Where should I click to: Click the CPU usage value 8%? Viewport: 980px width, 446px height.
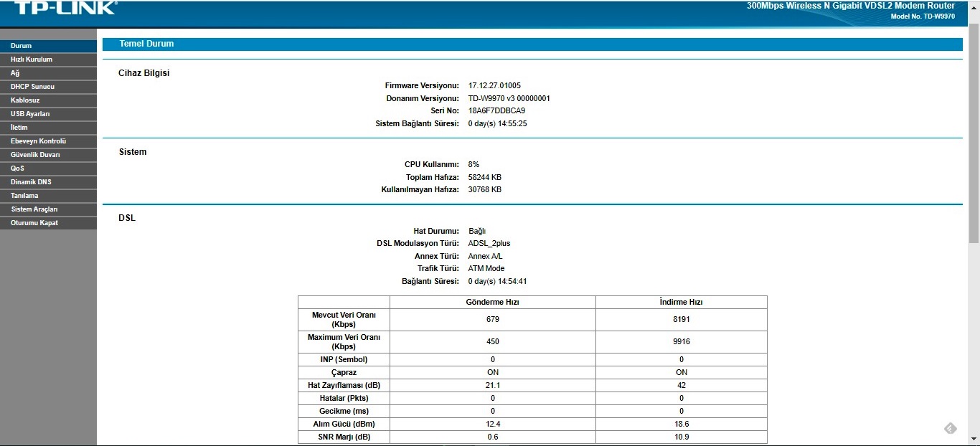point(473,165)
